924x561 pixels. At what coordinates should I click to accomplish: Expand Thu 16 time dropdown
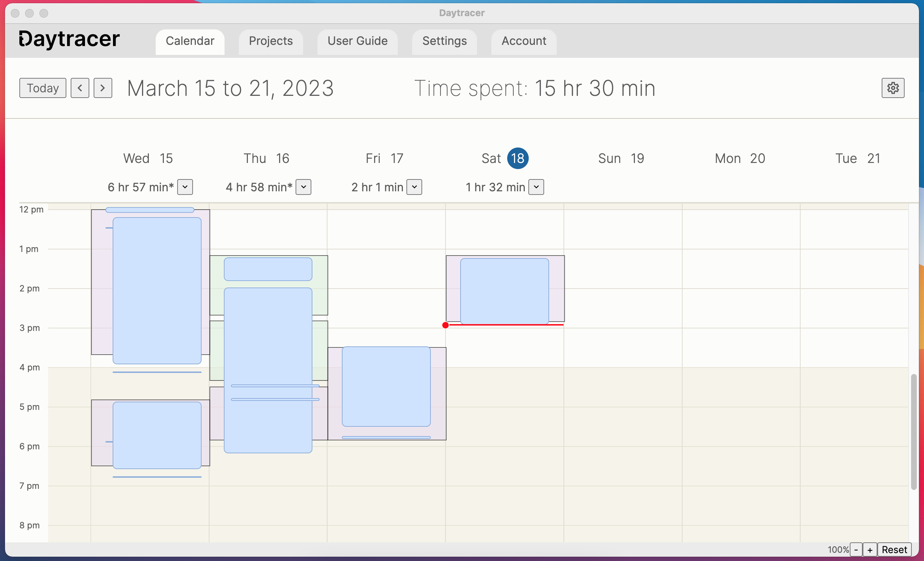[x=303, y=187]
